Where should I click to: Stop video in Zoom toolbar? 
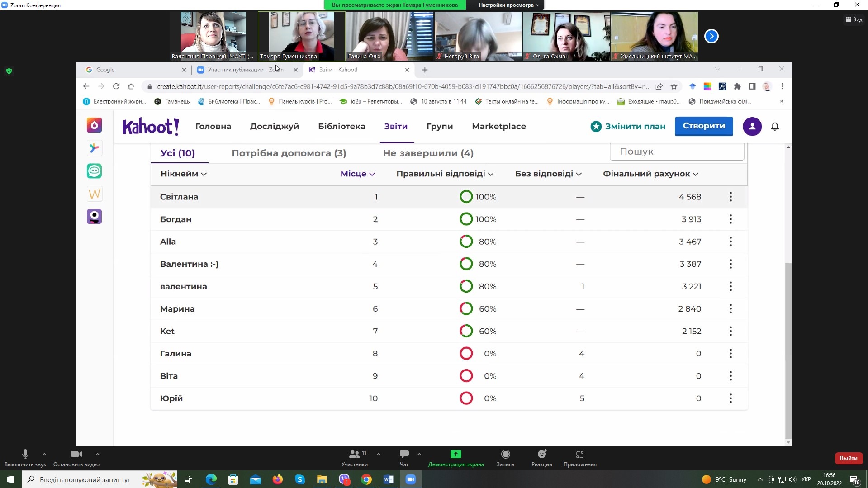(x=76, y=455)
